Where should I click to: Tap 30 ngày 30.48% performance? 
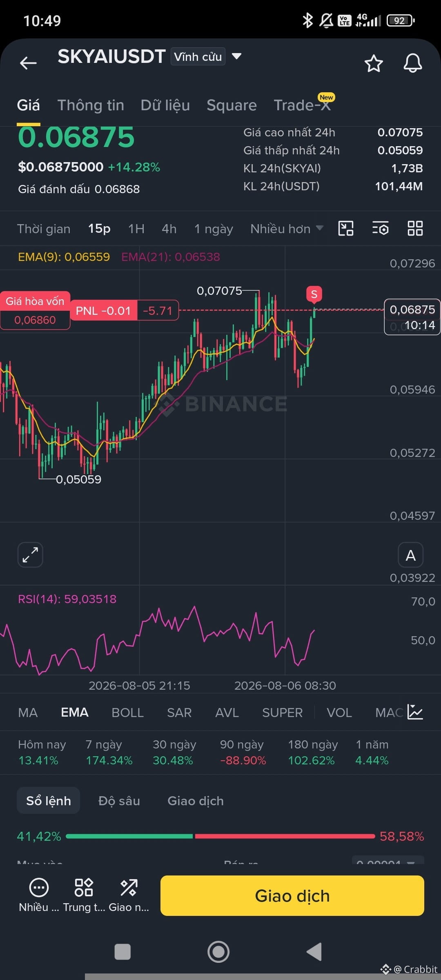(174, 752)
